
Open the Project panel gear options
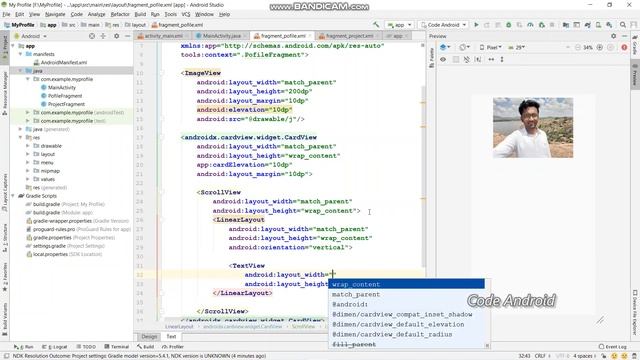click(x=116, y=36)
